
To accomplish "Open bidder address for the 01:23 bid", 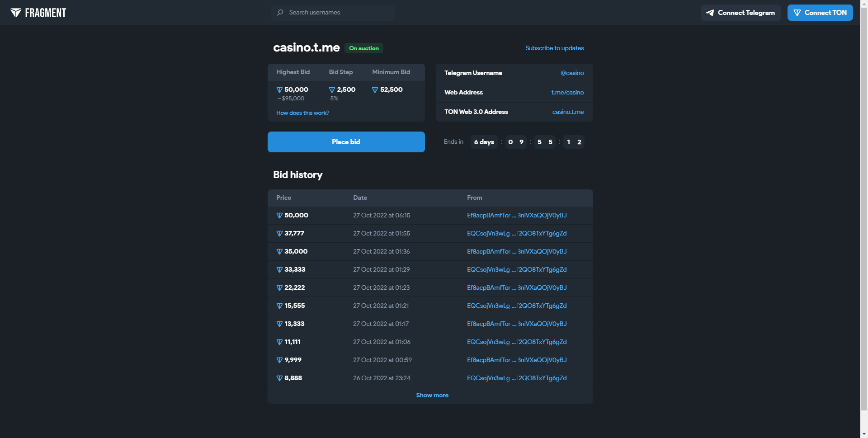I will [517, 288].
